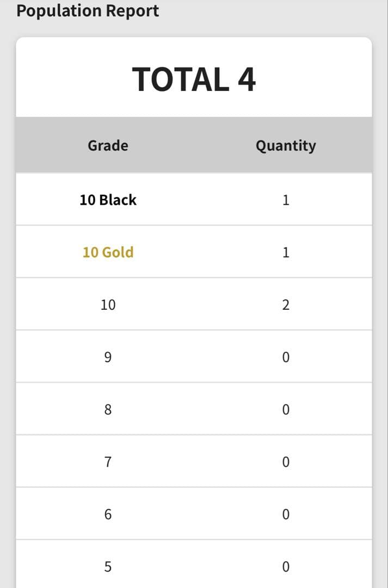Click the Quantity column header
The image size is (388, 588).
286,145
